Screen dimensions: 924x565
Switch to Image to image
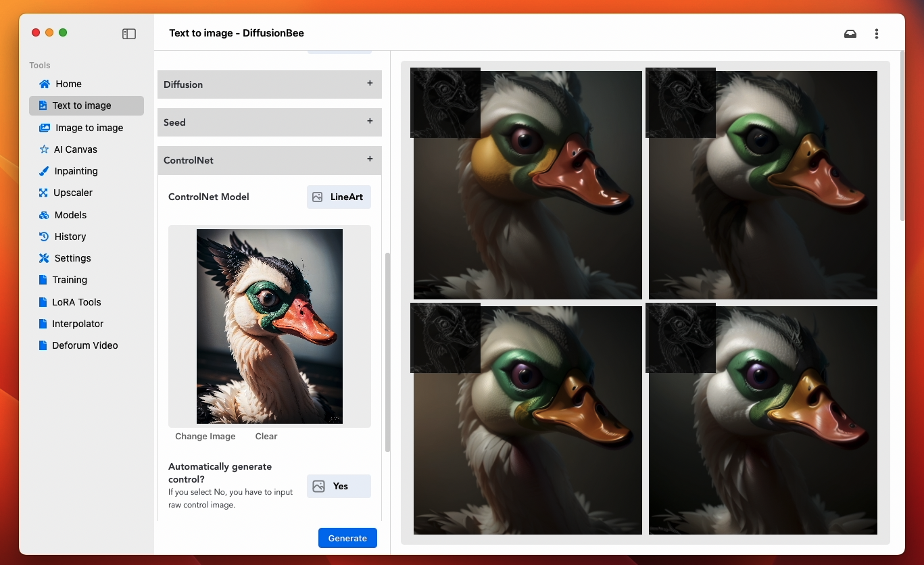(x=89, y=128)
